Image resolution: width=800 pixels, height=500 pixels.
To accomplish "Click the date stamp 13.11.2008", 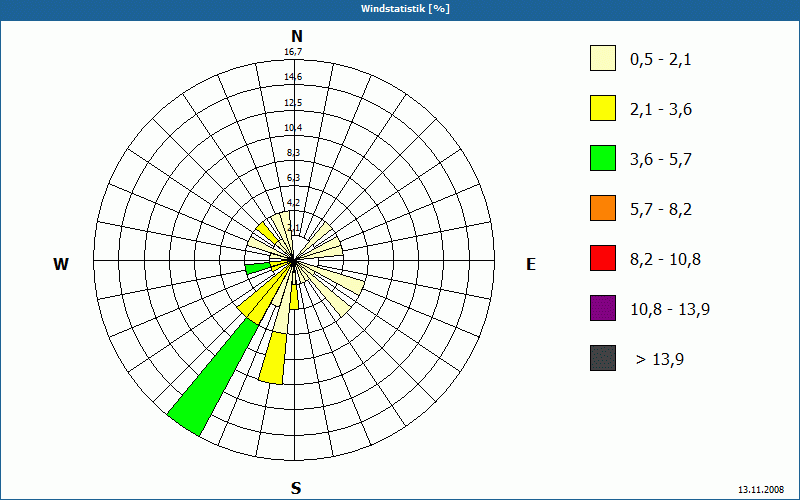I will (x=760, y=489).
